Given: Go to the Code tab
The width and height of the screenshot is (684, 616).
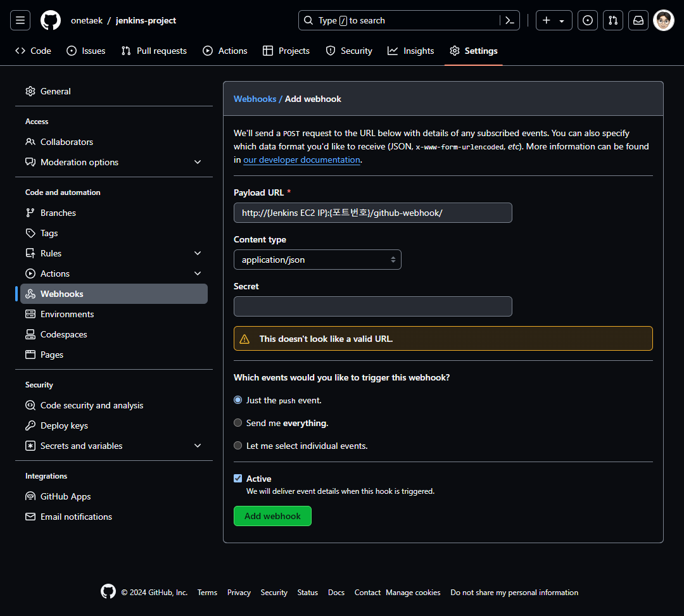Looking at the screenshot, I should pos(33,51).
